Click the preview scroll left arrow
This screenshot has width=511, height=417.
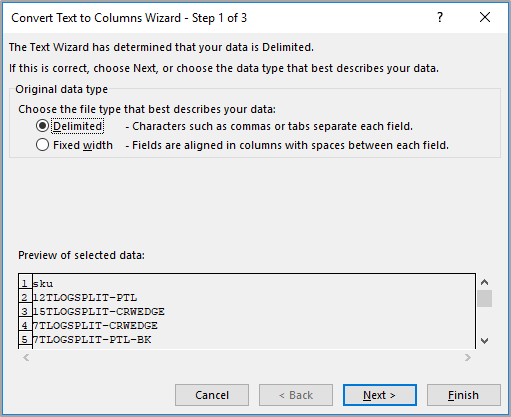pos(26,357)
